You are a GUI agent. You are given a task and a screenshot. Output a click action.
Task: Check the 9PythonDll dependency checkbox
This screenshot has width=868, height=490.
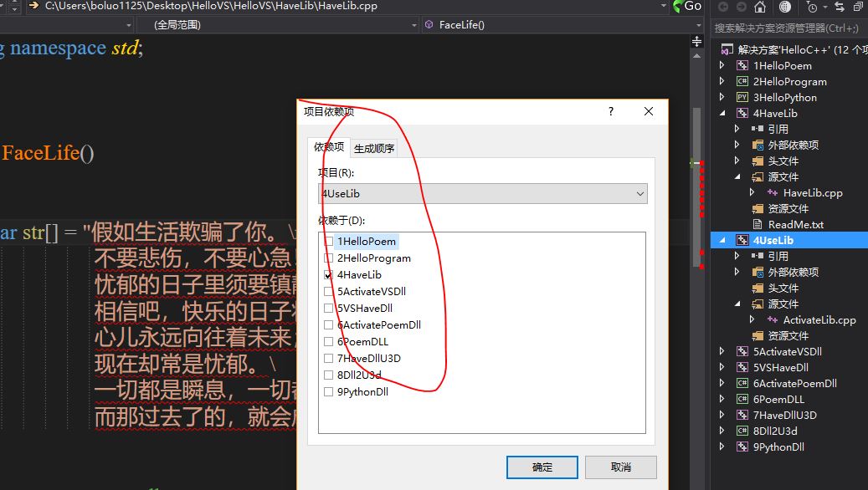pyautogui.click(x=328, y=391)
